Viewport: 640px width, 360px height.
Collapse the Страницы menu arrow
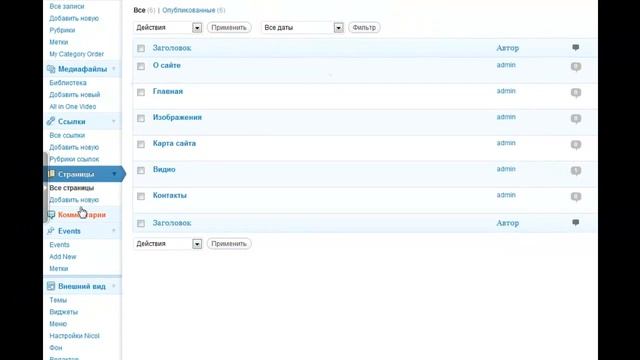114,174
